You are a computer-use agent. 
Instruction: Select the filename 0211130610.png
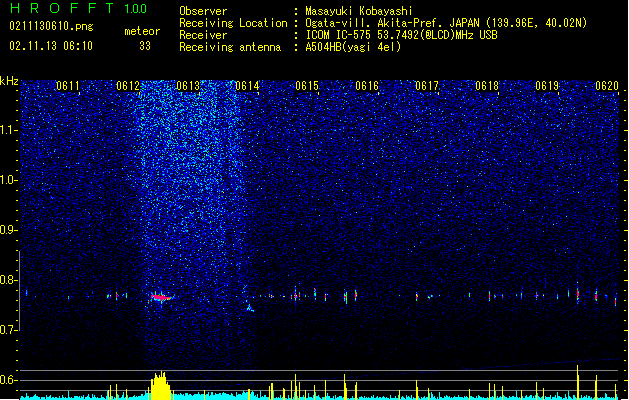[x=51, y=26]
